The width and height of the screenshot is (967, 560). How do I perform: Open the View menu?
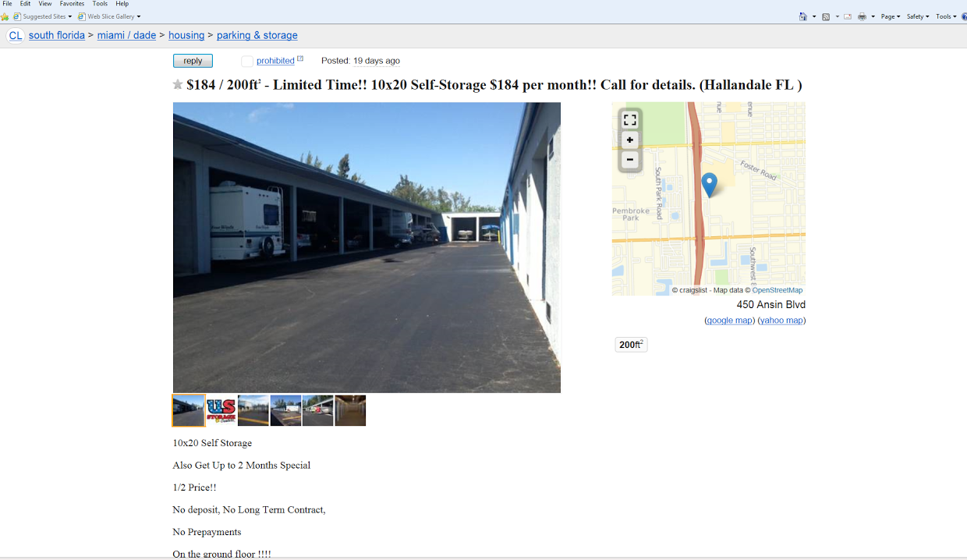45,4
